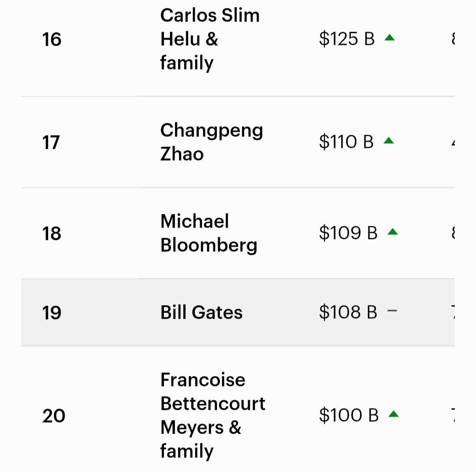The height and width of the screenshot is (472, 476).
Task: Click green up arrow beside $100 B
Action: pos(393,414)
